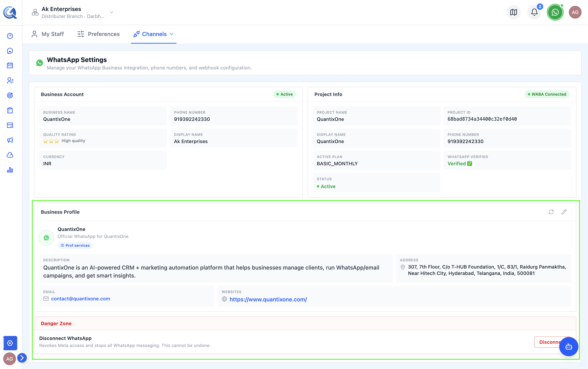Refresh the Business Profile

click(x=551, y=212)
